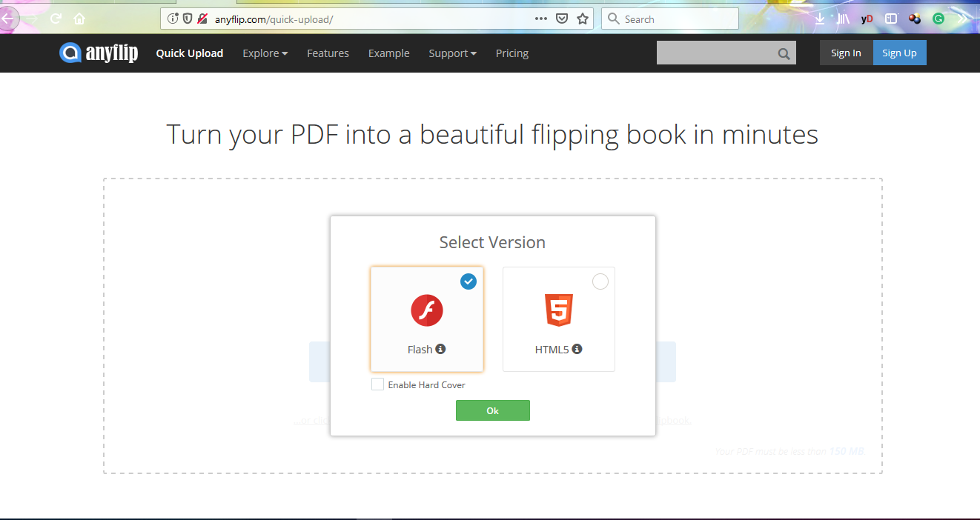The width and height of the screenshot is (980, 520).
Task: Click the anyflip logo
Action: [x=99, y=53]
